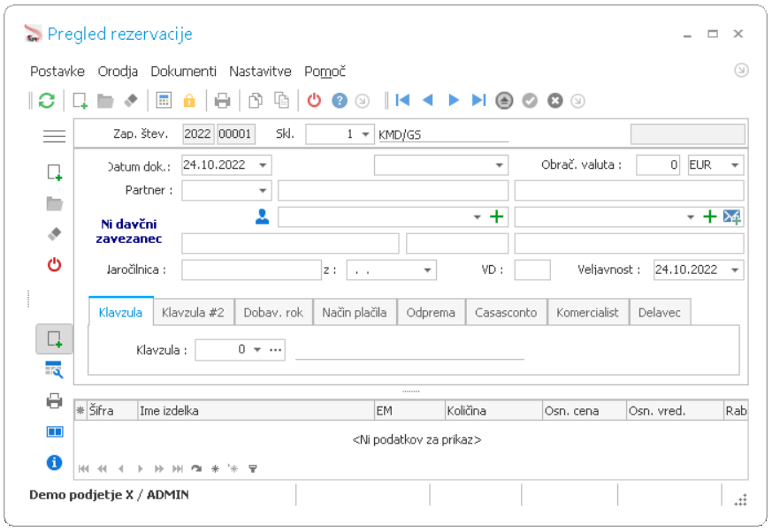This screenshot has height=532, width=772.
Task: Click sidebar printer icon
Action: click(x=54, y=401)
